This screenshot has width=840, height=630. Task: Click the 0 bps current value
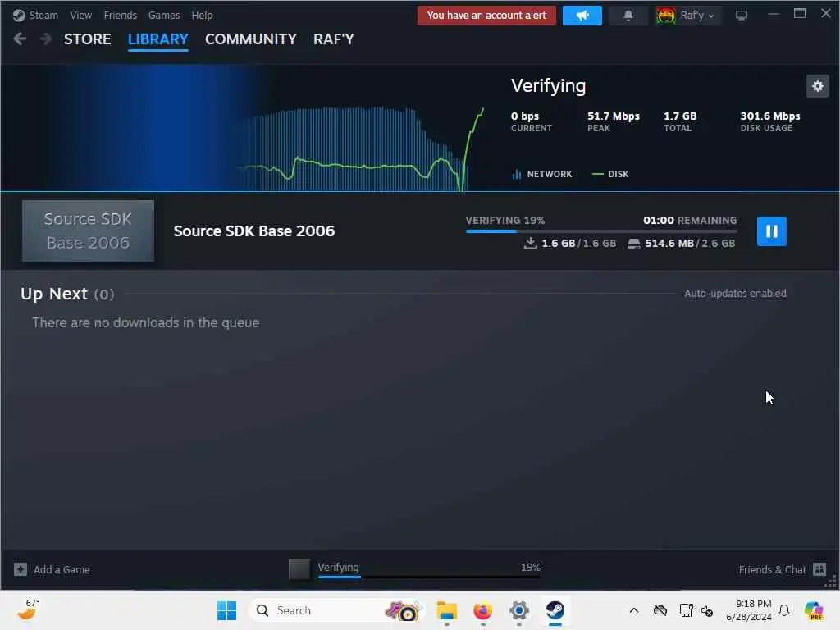525,116
